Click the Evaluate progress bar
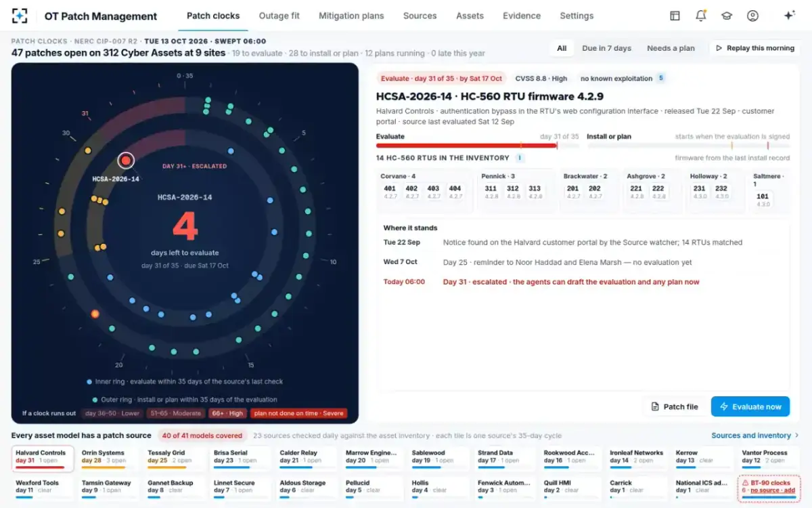Screen dimensions: 812x508 pyautogui.click(x=478, y=145)
